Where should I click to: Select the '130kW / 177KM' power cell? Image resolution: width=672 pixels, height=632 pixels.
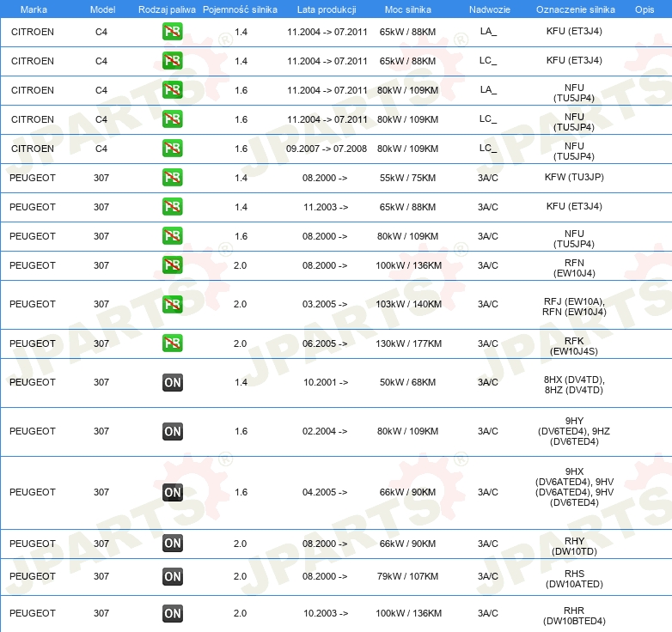pos(408,343)
